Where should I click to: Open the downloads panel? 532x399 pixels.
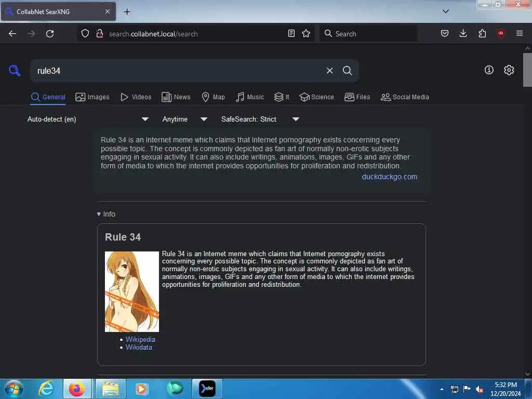click(463, 33)
